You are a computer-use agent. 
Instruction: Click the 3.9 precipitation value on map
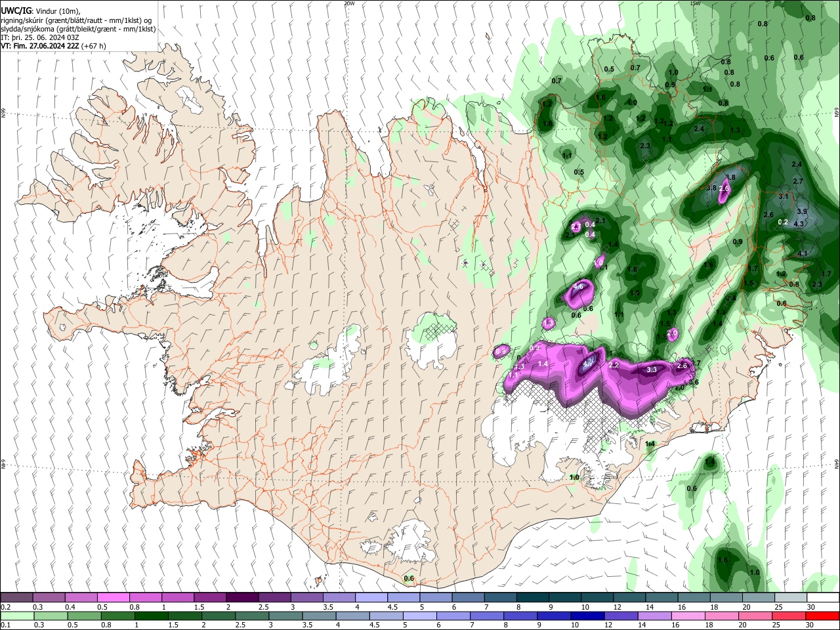click(x=802, y=211)
